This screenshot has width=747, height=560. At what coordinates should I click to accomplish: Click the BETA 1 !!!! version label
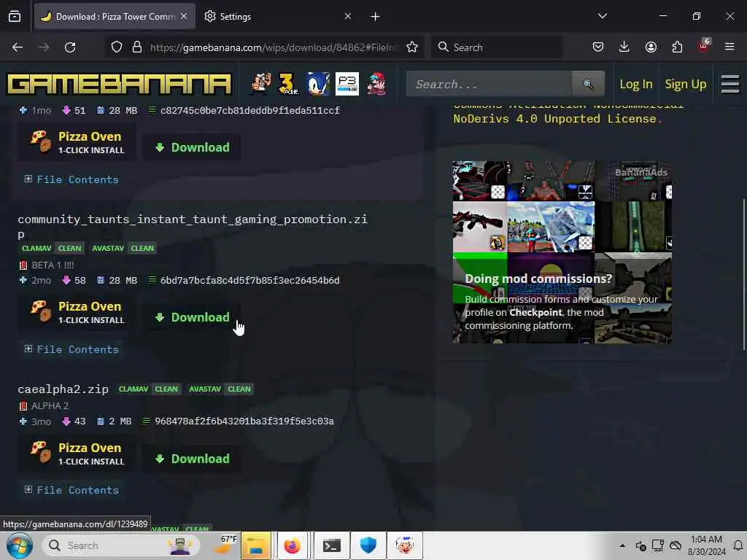coord(53,265)
